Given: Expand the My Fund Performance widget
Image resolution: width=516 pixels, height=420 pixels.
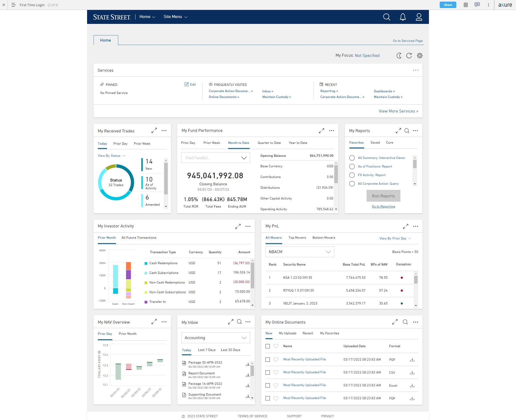Looking at the screenshot, I should coord(321,131).
